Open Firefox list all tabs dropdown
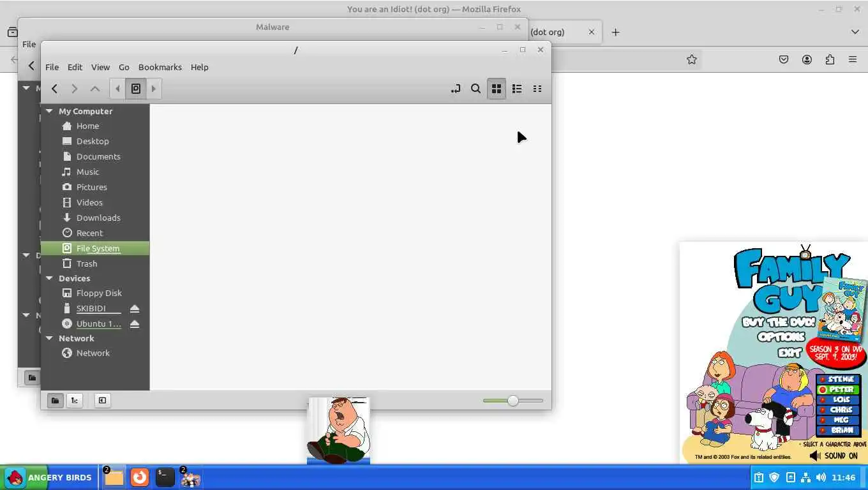 click(855, 32)
